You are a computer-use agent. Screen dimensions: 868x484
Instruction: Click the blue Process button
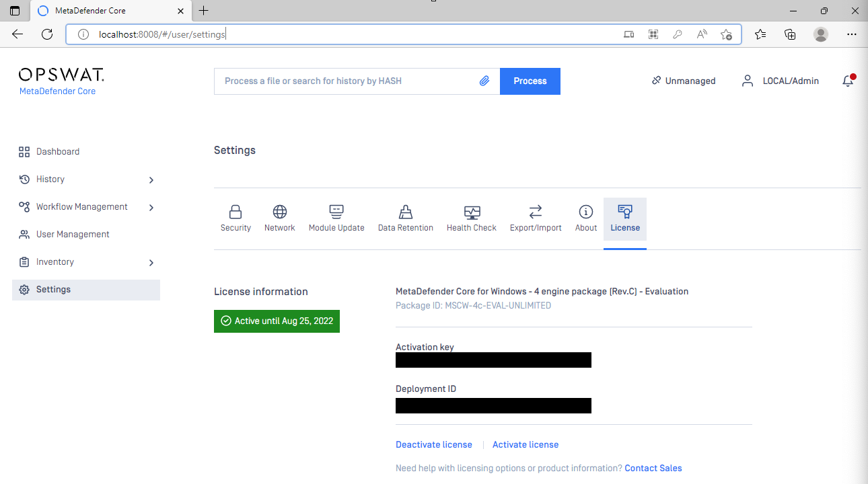530,81
